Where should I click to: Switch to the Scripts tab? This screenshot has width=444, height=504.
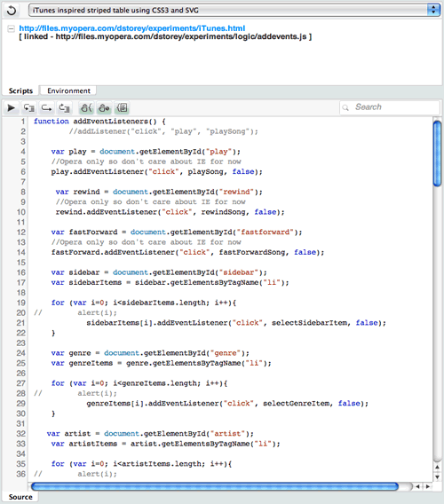click(20, 91)
